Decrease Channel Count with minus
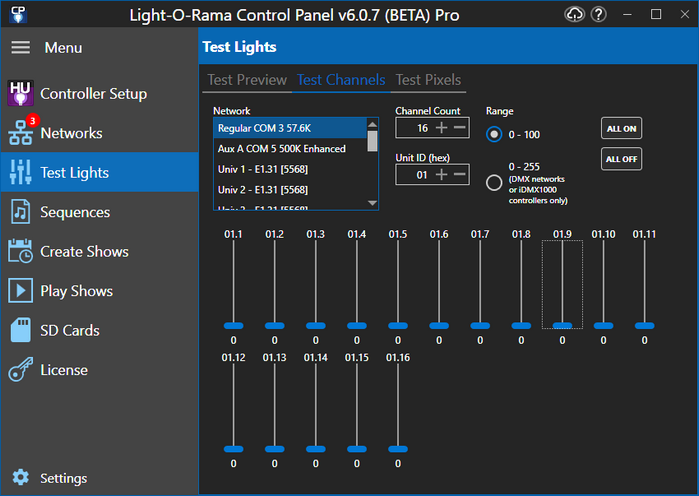This screenshot has height=496, width=699. pos(460,128)
